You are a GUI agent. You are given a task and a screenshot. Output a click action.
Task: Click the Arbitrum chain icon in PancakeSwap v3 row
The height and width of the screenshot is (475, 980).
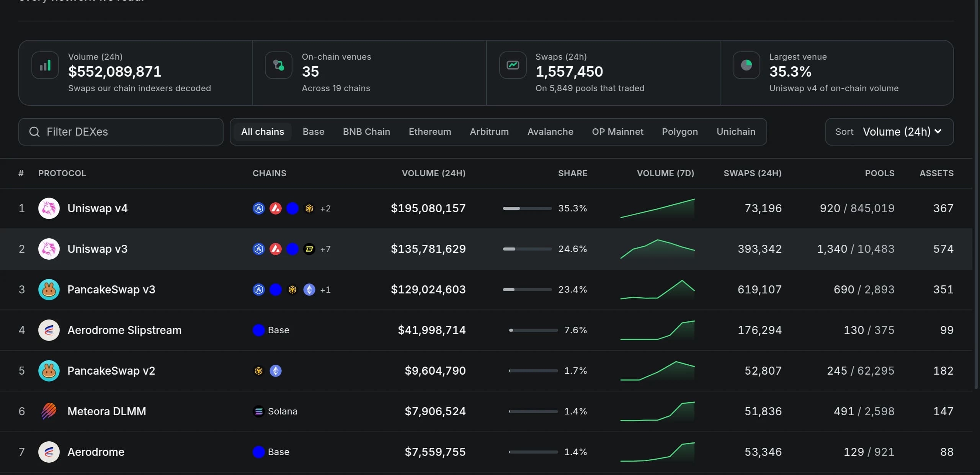click(x=259, y=290)
